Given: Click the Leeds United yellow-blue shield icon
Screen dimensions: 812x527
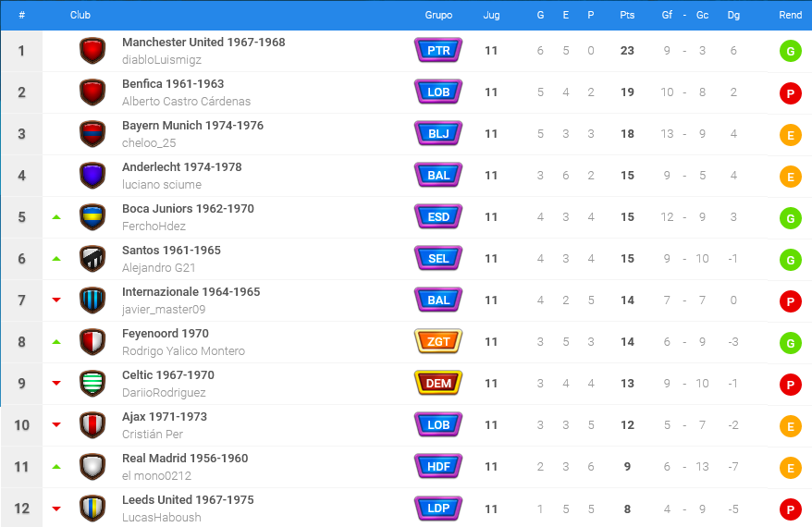Looking at the screenshot, I should (92, 509).
